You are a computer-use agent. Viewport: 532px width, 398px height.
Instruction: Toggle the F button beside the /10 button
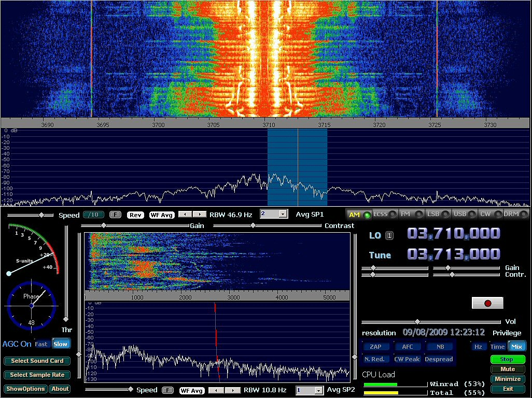pos(115,215)
